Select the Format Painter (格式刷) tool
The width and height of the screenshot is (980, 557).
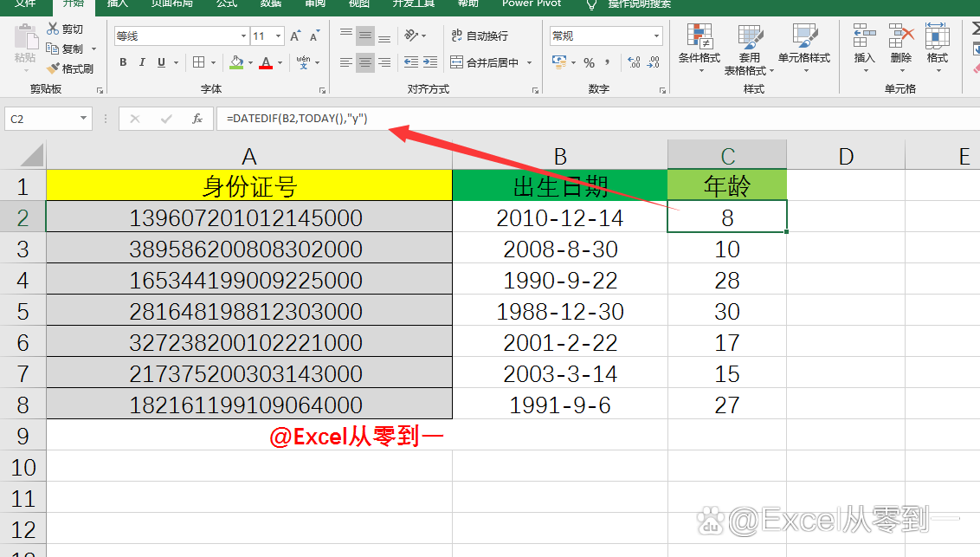coord(71,68)
